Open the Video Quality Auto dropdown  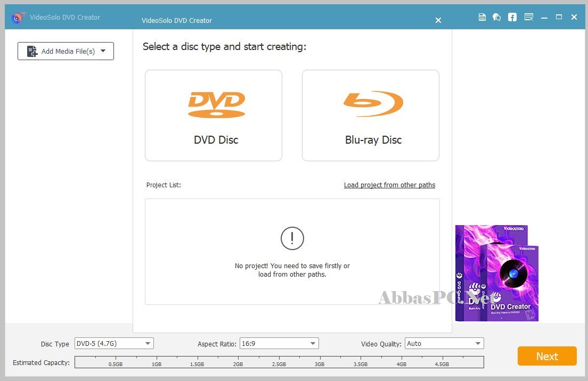coord(444,344)
